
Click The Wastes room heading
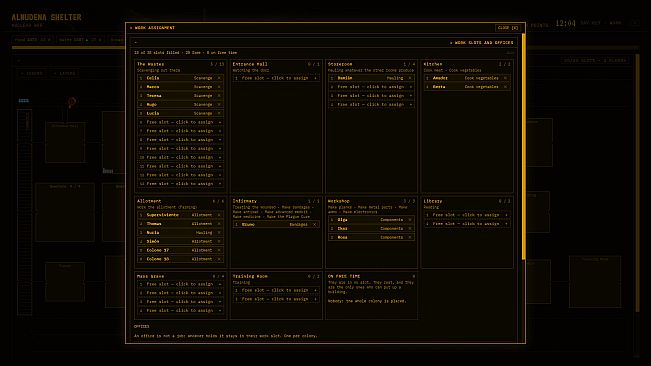150,64
